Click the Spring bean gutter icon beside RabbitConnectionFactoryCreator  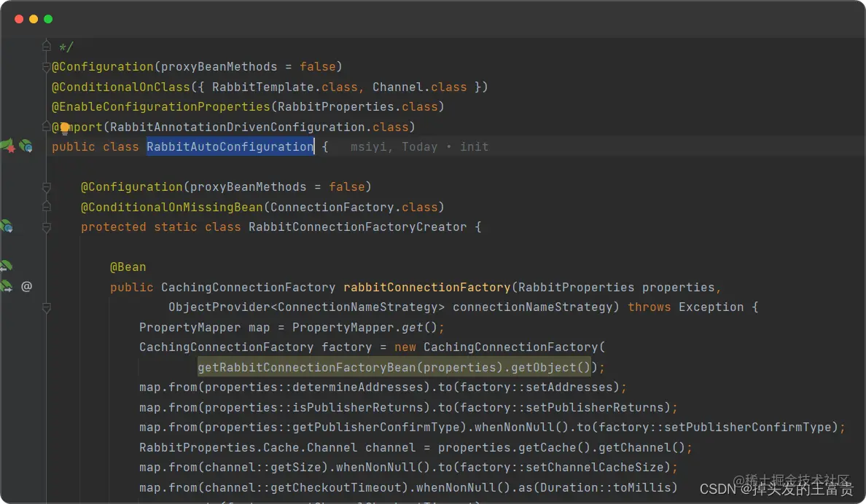[x=7, y=227]
